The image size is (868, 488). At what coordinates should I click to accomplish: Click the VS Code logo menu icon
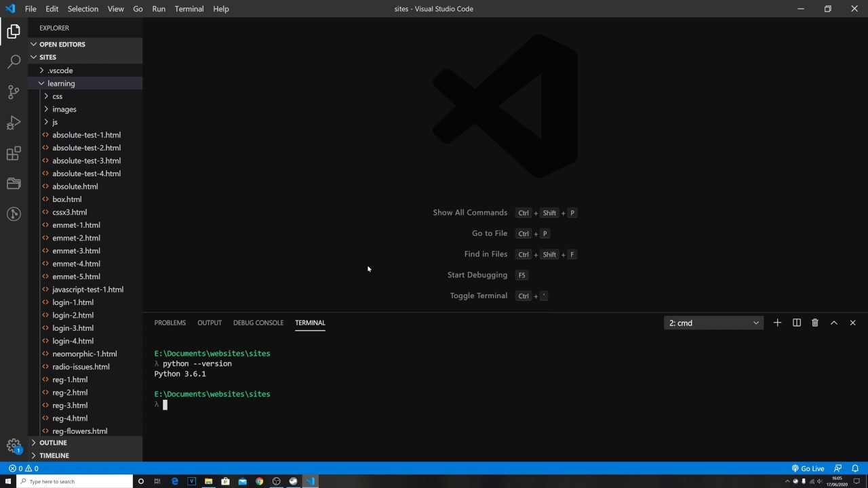tap(10, 9)
